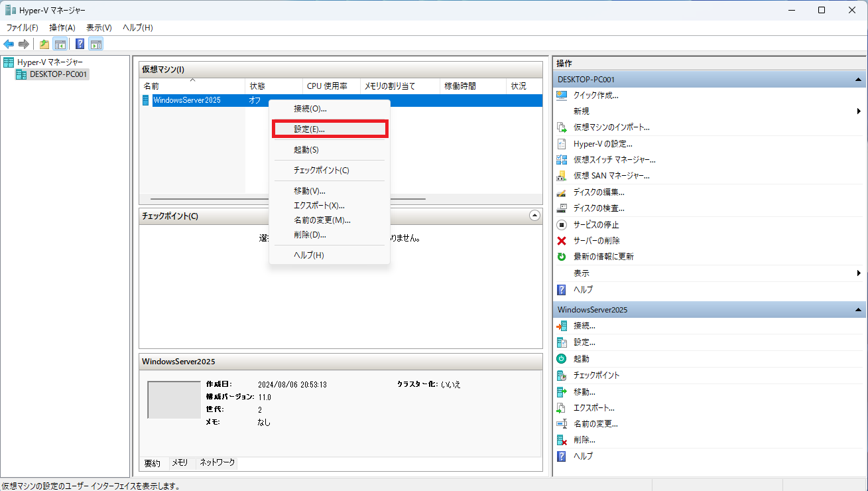Click the Import Virtual Machine icon
The width and height of the screenshot is (868, 491).
(562, 127)
